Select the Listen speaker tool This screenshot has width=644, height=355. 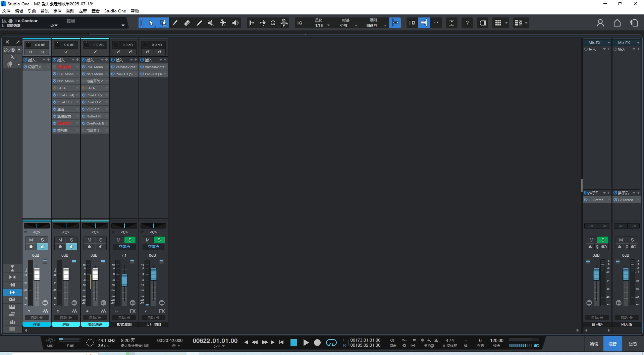pyautogui.click(x=235, y=23)
